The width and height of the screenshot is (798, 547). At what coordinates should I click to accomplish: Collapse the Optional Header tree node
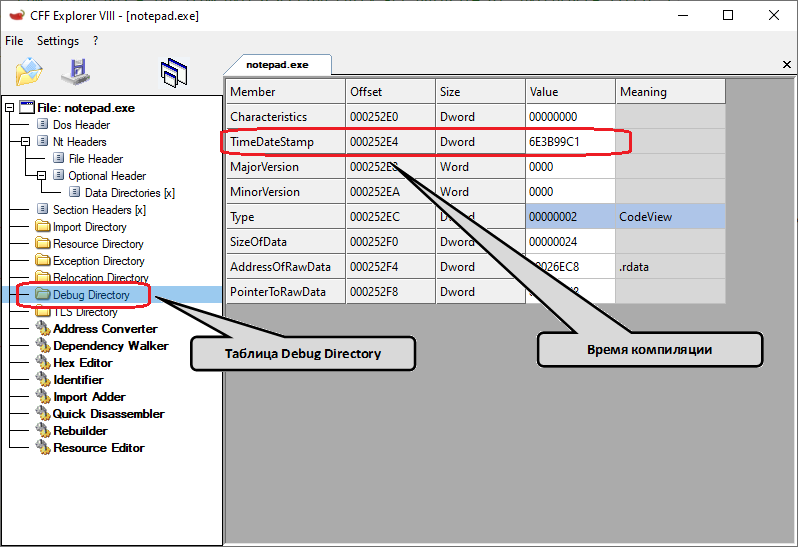click(42, 176)
